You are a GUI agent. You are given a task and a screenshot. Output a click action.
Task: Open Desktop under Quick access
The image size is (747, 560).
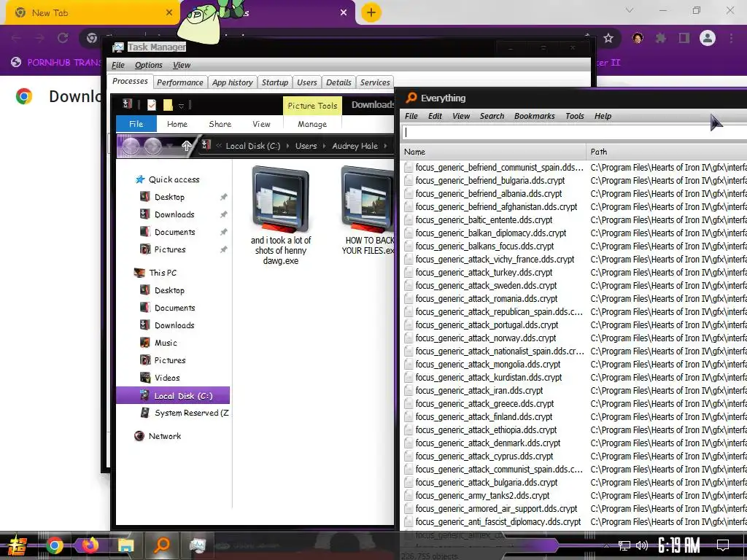pos(169,197)
